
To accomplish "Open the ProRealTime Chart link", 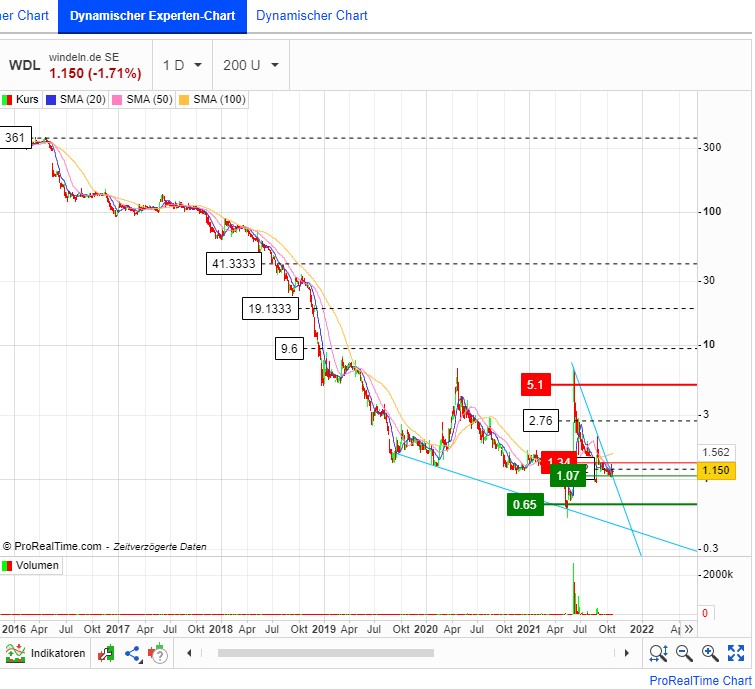I will pos(699,680).
